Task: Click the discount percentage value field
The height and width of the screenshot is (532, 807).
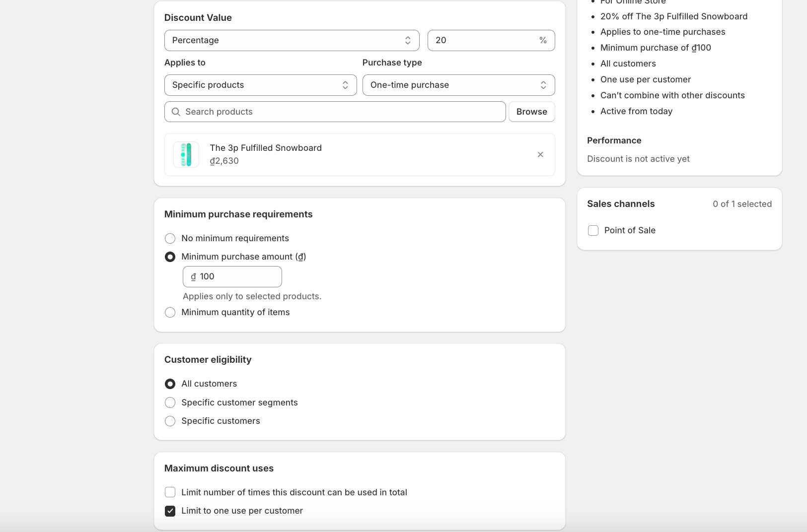Action: pyautogui.click(x=484, y=41)
